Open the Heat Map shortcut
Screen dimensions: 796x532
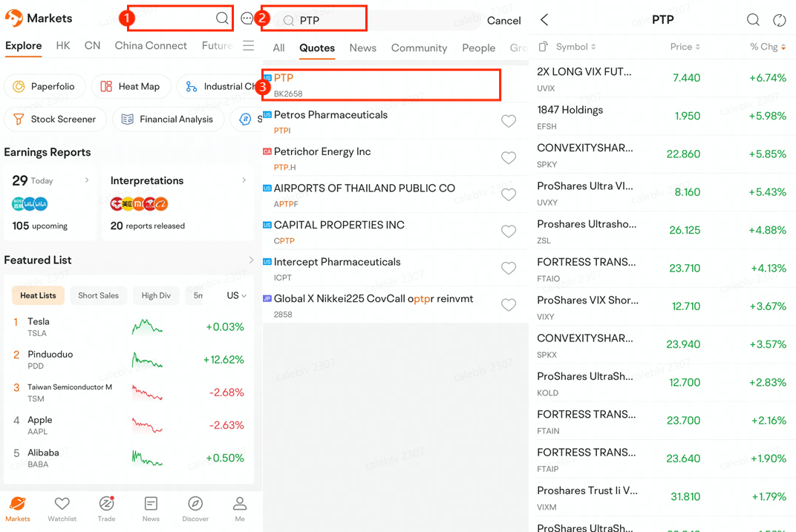click(131, 86)
